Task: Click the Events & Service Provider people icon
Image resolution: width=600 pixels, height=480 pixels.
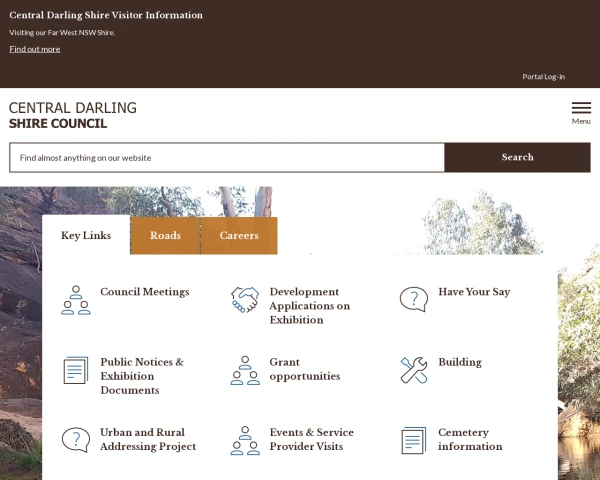Action: point(245,441)
